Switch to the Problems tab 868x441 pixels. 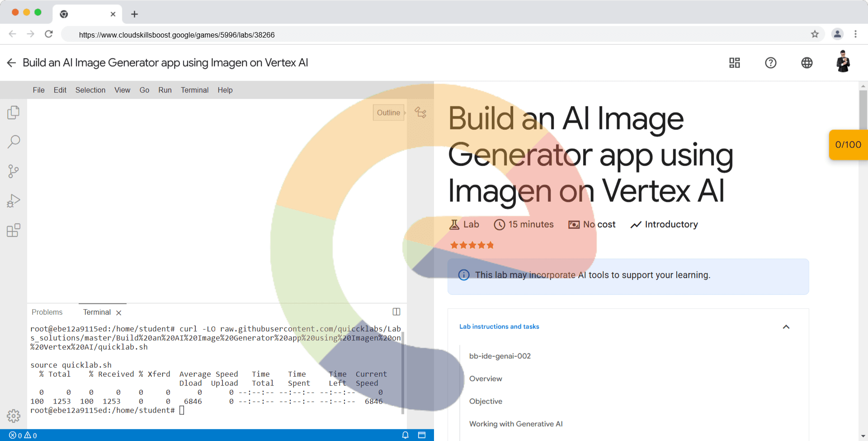(x=47, y=312)
